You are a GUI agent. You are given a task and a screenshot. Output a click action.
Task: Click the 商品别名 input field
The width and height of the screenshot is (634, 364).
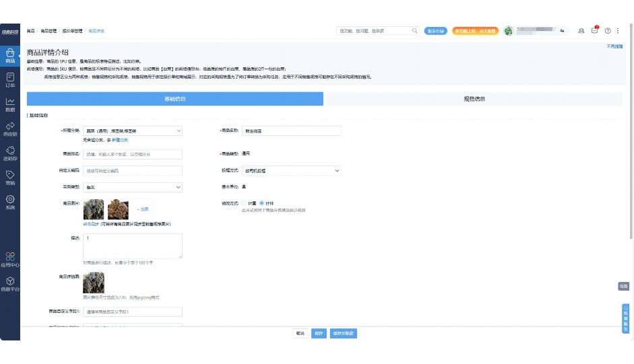[x=133, y=154]
